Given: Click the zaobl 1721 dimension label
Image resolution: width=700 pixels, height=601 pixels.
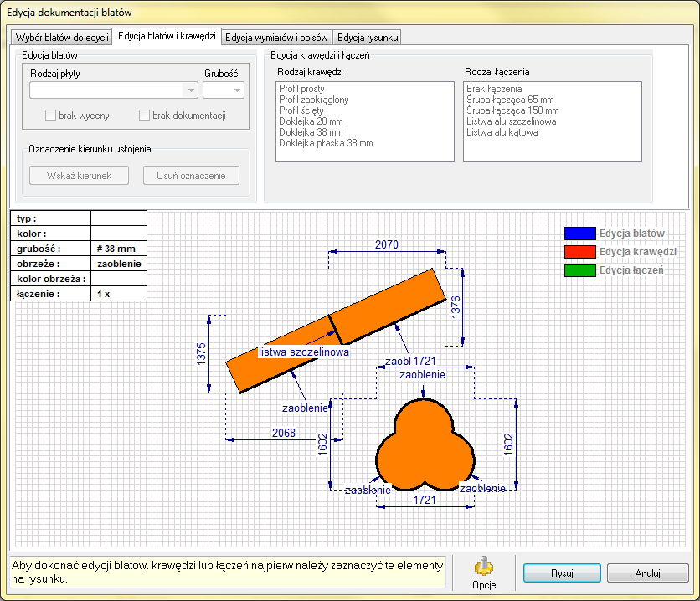Looking at the screenshot, I should click(411, 361).
